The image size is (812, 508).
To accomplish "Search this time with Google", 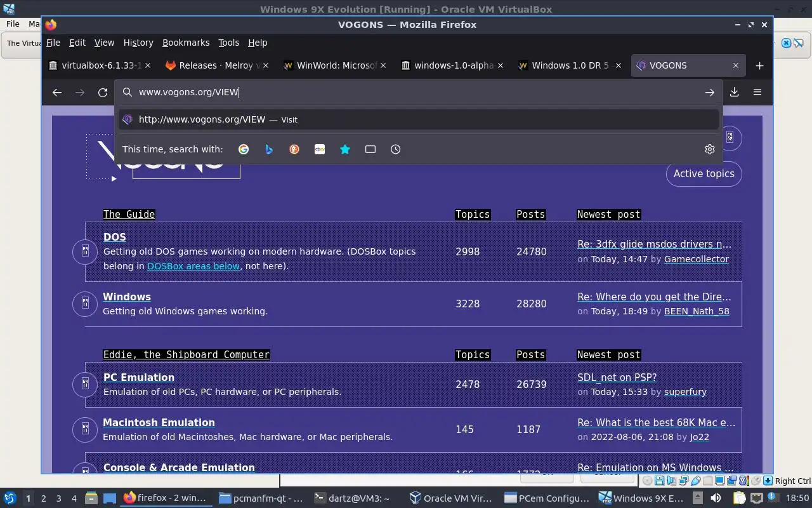I will (x=244, y=149).
